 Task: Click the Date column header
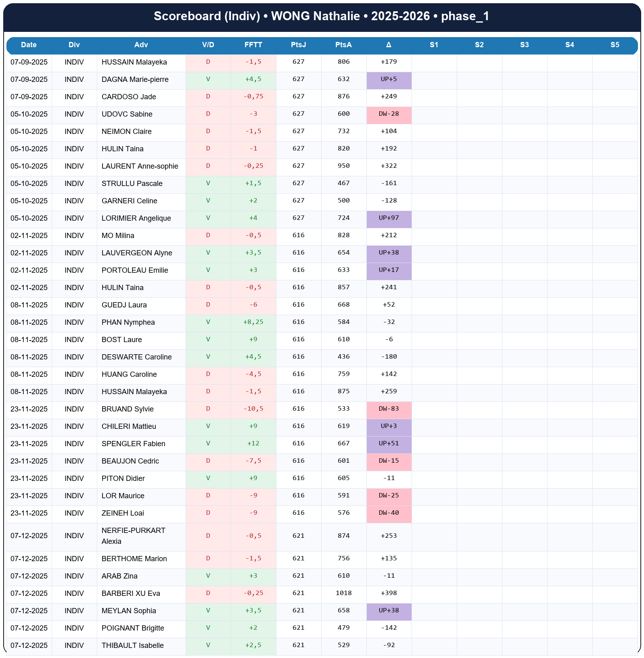29,45
